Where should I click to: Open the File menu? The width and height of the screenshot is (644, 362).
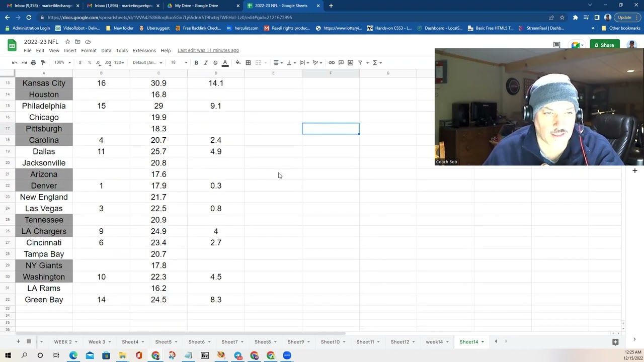coord(28,50)
